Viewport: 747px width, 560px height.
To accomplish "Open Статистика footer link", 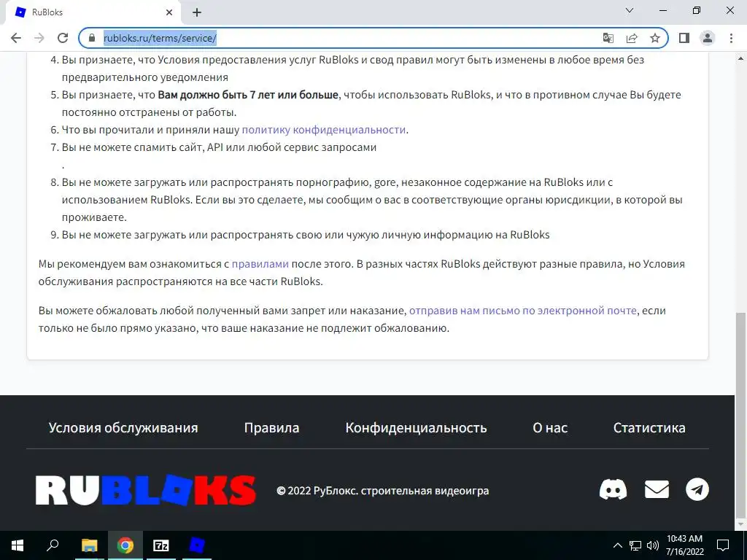I will [x=649, y=427].
